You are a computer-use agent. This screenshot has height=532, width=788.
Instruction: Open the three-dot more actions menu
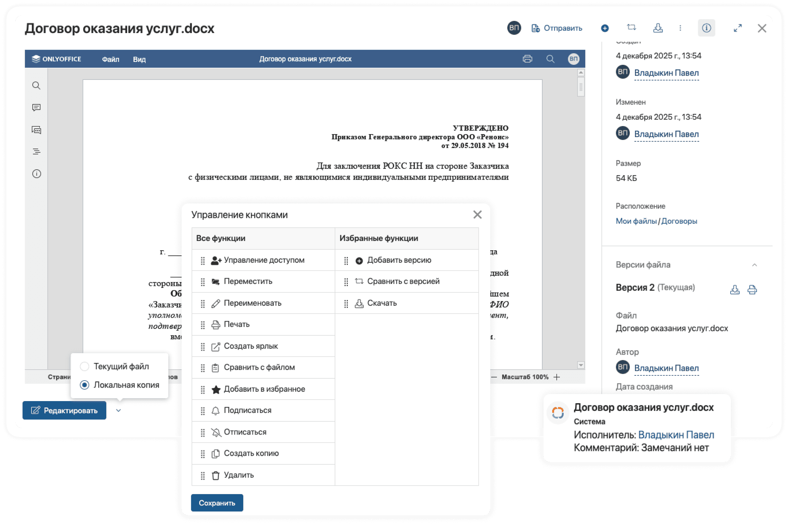[680, 28]
